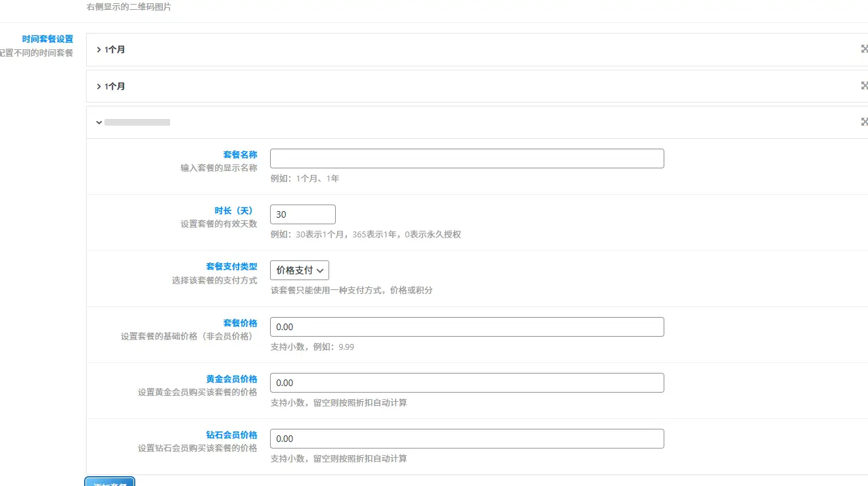Click the 时长（天） field containing 30
The height and width of the screenshot is (486, 868).
[x=302, y=214]
